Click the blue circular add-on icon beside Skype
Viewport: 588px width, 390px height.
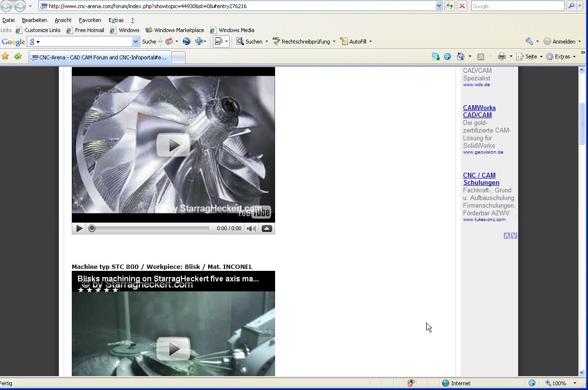click(x=447, y=56)
